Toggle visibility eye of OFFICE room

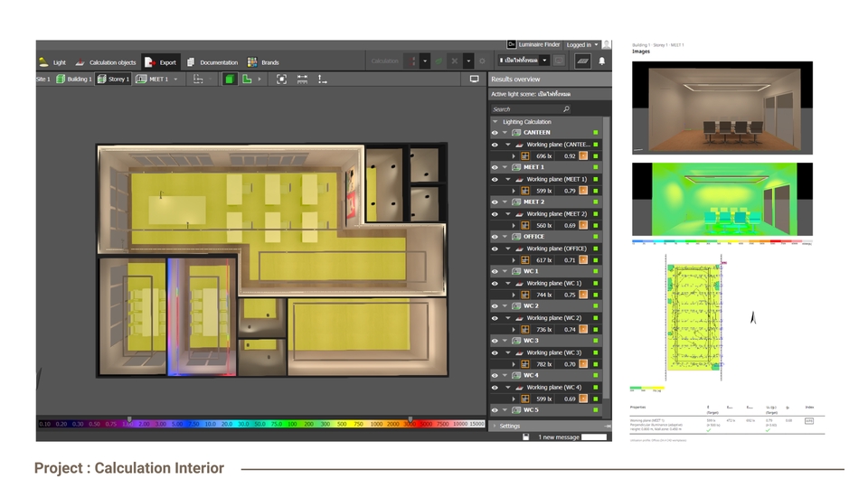(495, 237)
